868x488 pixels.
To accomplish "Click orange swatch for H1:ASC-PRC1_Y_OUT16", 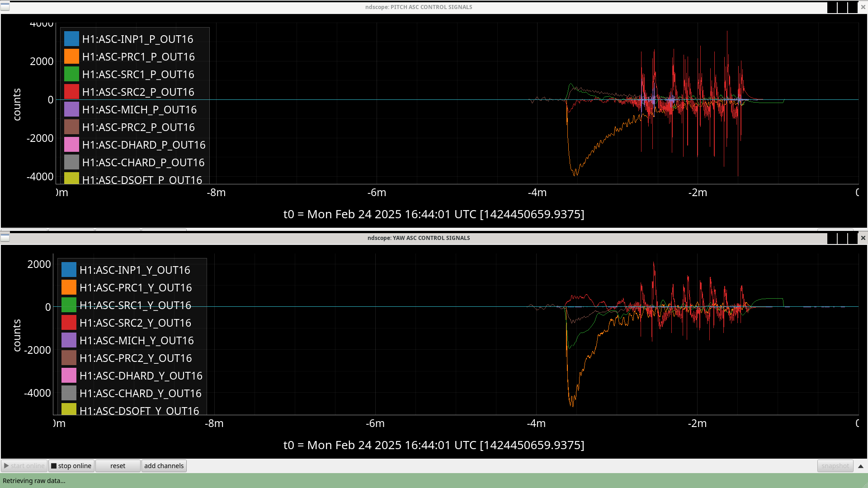I will pyautogui.click(x=69, y=287).
